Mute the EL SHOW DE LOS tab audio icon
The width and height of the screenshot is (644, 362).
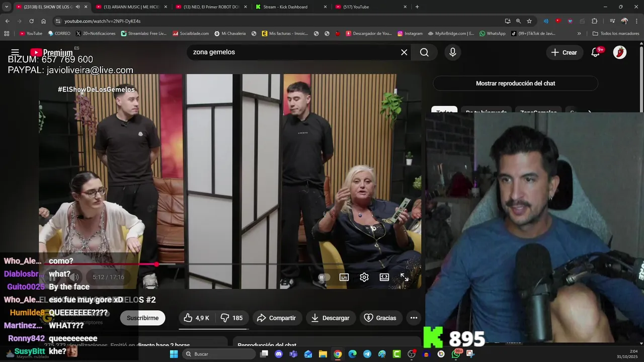point(77,7)
